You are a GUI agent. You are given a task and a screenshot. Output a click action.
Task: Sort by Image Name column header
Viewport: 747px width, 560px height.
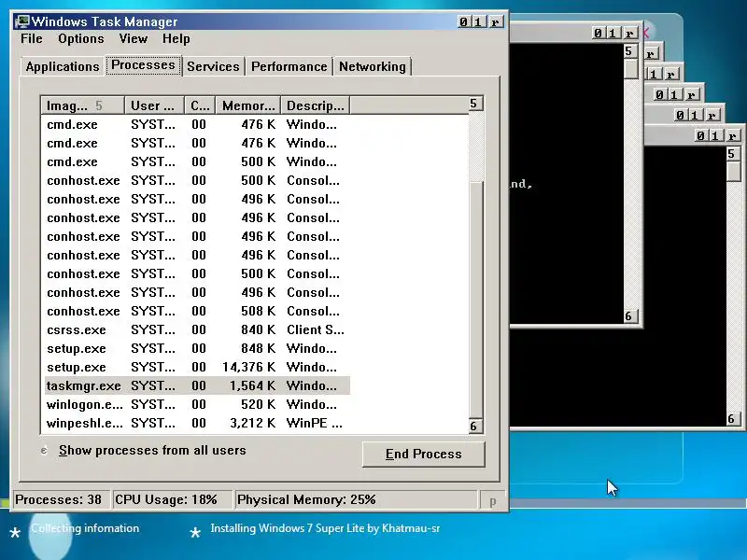(83, 105)
